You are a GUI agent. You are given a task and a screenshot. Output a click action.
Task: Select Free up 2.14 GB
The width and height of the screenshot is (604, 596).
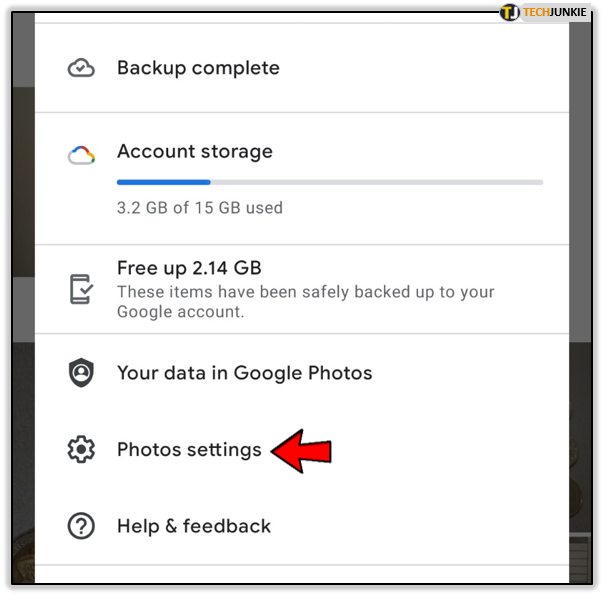pyautogui.click(x=302, y=289)
